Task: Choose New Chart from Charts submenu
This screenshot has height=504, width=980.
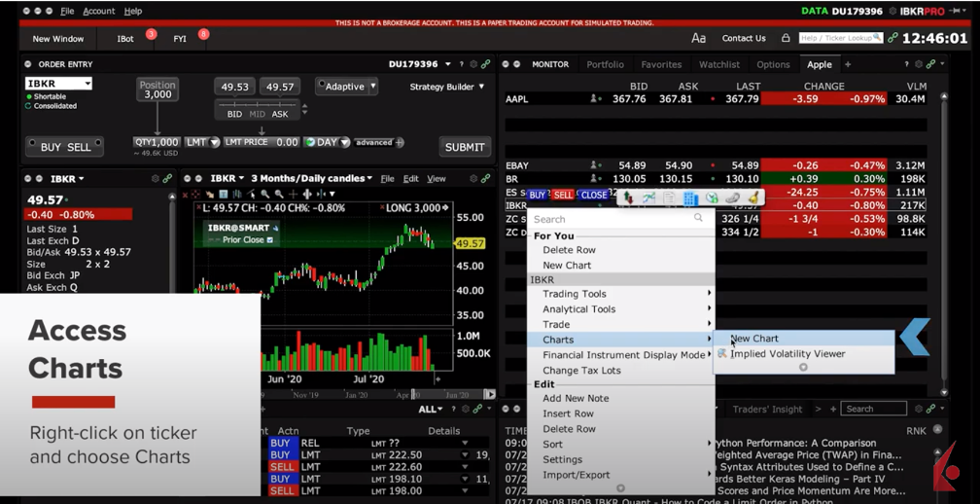Action: click(x=754, y=339)
